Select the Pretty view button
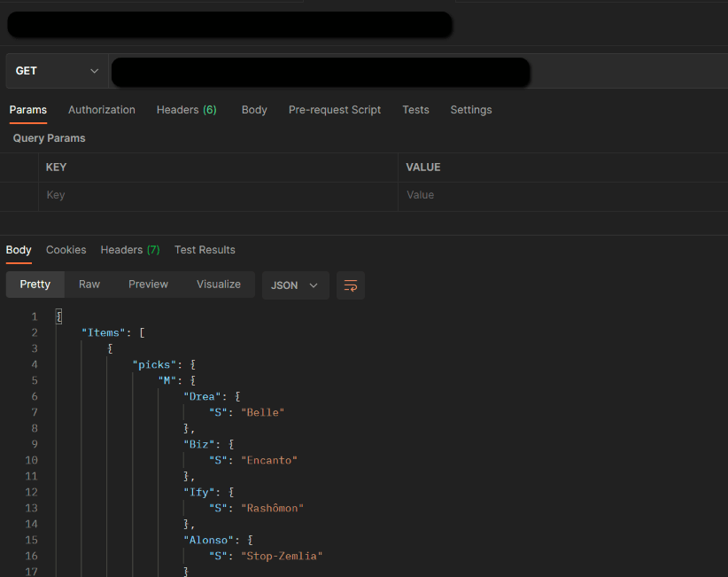Screen dimensions: 728x577 pyautogui.click(x=35, y=285)
